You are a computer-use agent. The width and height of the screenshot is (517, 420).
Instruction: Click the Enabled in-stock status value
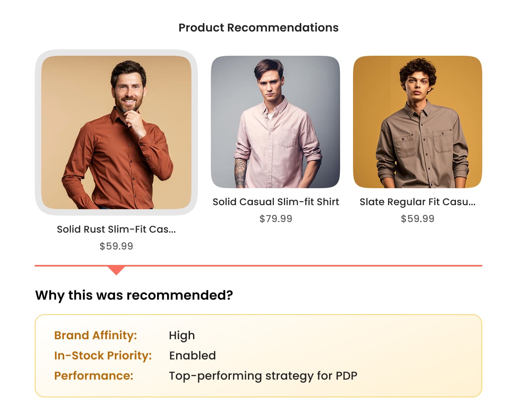[192, 356]
